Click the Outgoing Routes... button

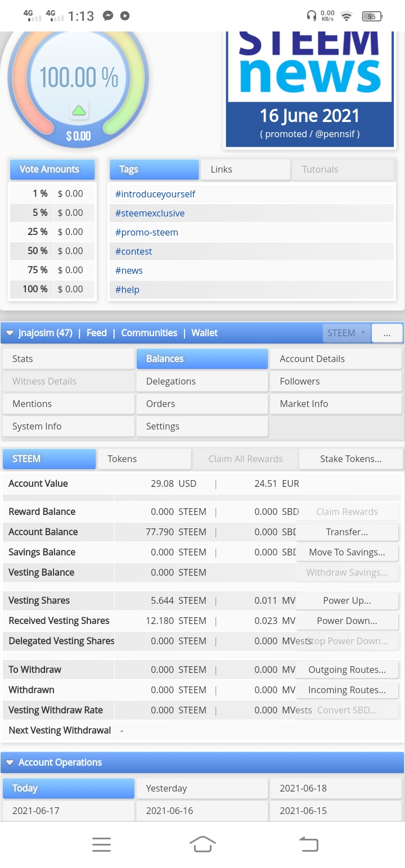[347, 670]
